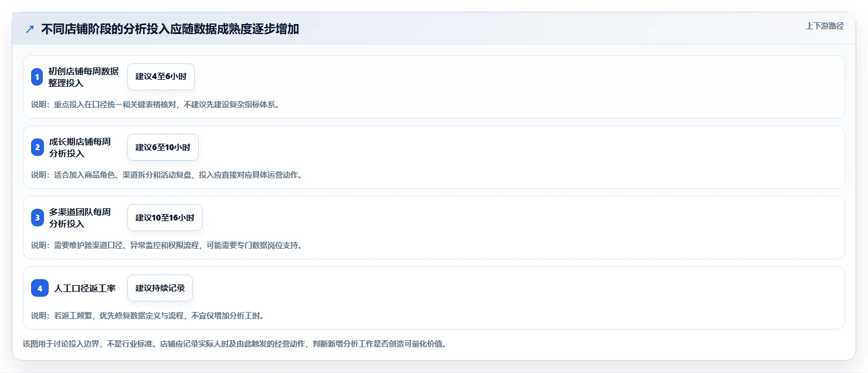The height and width of the screenshot is (373, 868).
Task: Click the number 1 step badge
Action: pos(37,77)
